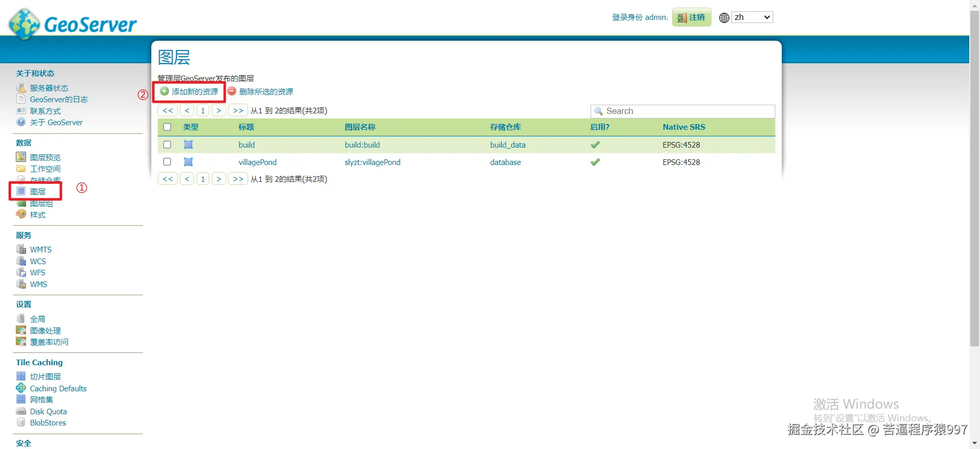Screen dimensions: 980x449
Task: Click WMTS service icon
Action: pyautogui.click(x=21, y=249)
